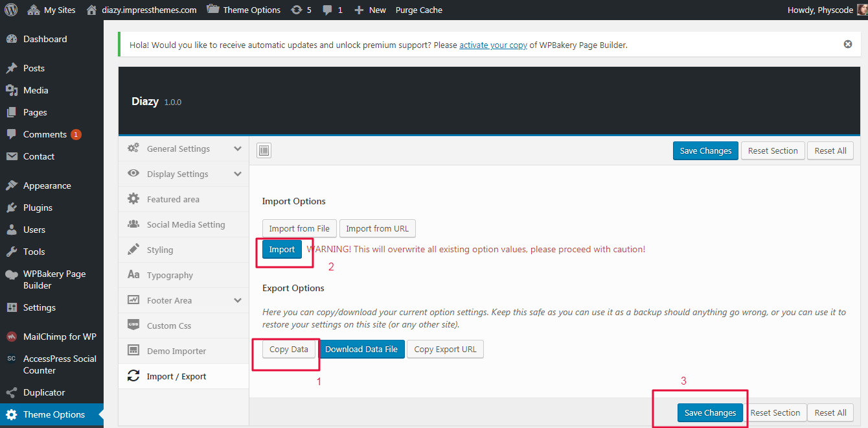Click the expand all sections icon
Image resolution: width=868 pixels, height=428 pixels.
[264, 150]
